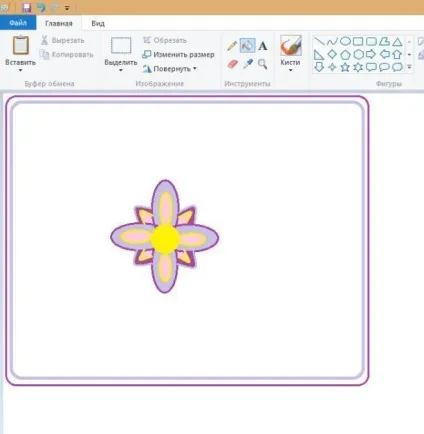
Task: Open the Файл menu
Action: point(18,23)
